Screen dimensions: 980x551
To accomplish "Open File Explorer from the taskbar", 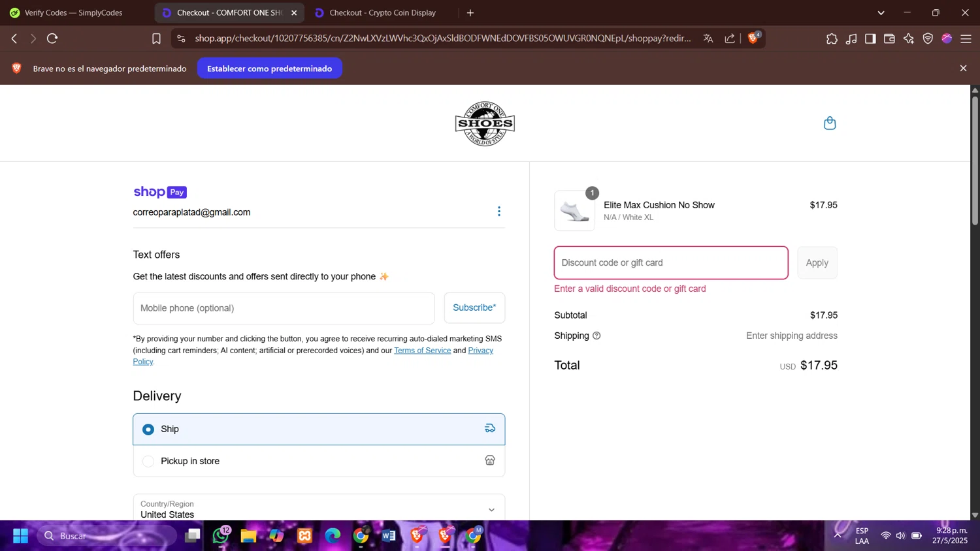I will [248, 536].
